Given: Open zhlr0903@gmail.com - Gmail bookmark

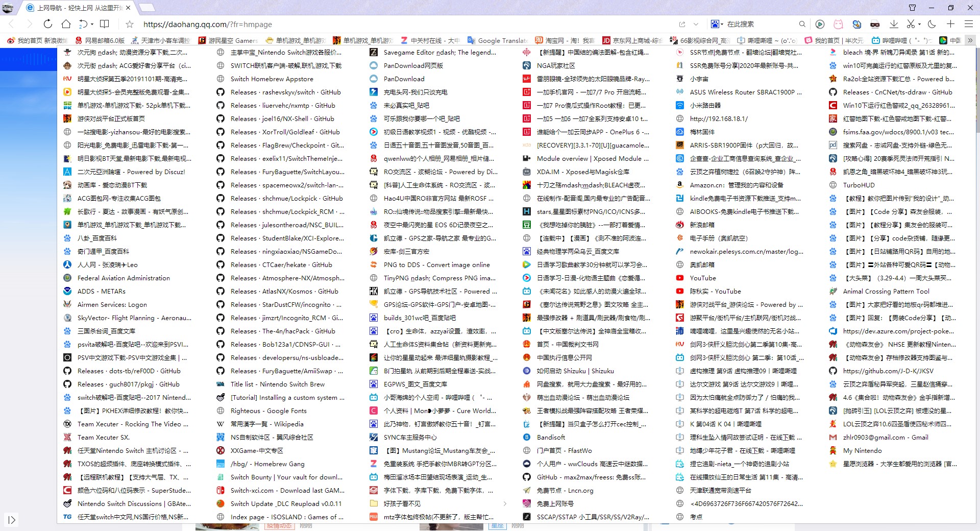Looking at the screenshot, I should point(878,437).
